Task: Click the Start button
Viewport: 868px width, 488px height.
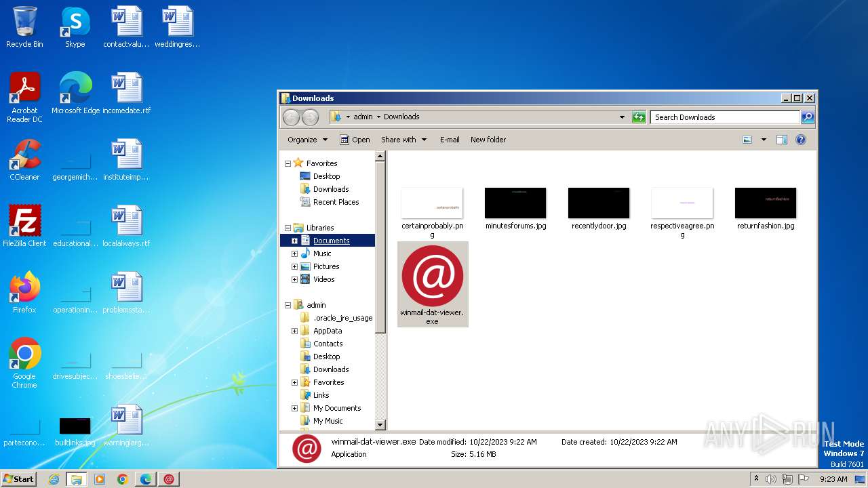Action: 18,479
